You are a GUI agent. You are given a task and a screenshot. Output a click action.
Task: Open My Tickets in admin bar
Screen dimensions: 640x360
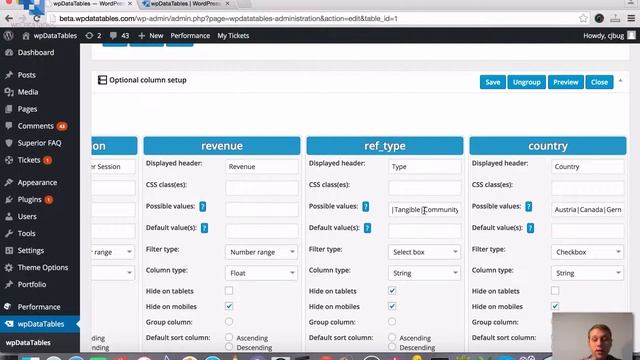point(233,36)
